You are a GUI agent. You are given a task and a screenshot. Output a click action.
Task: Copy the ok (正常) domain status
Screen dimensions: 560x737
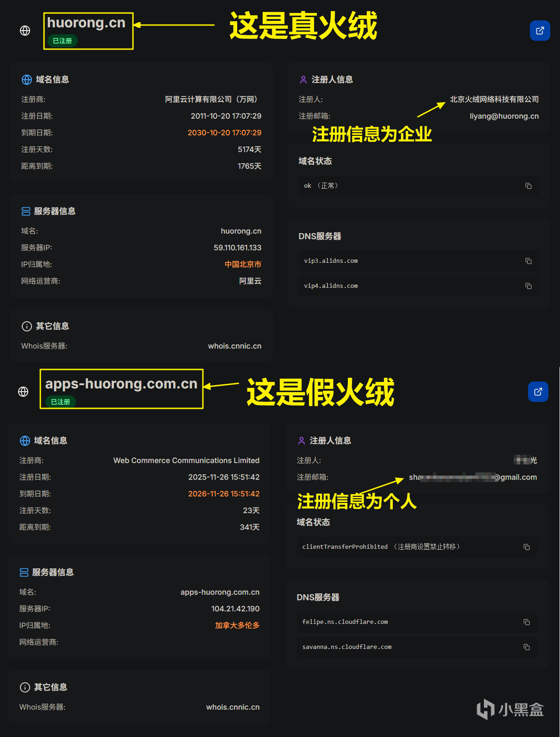coord(528,186)
